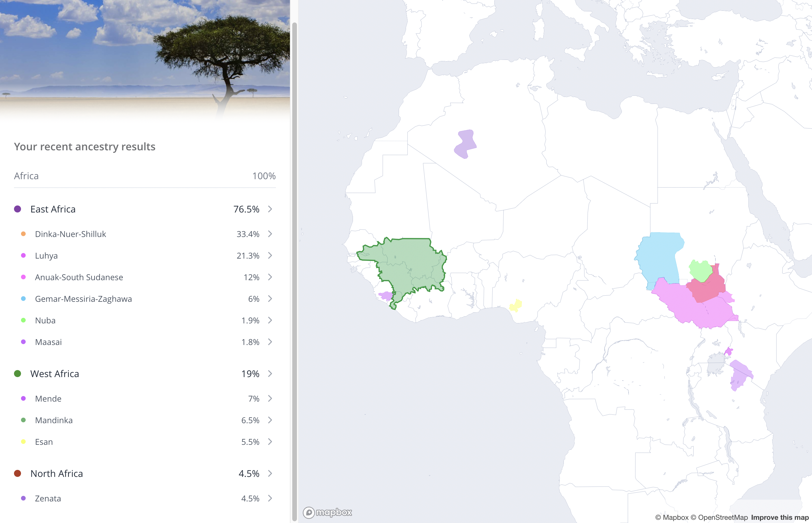Open the Luhya details chevron
This screenshot has height=523, width=812.
click(x=270, y=255)
